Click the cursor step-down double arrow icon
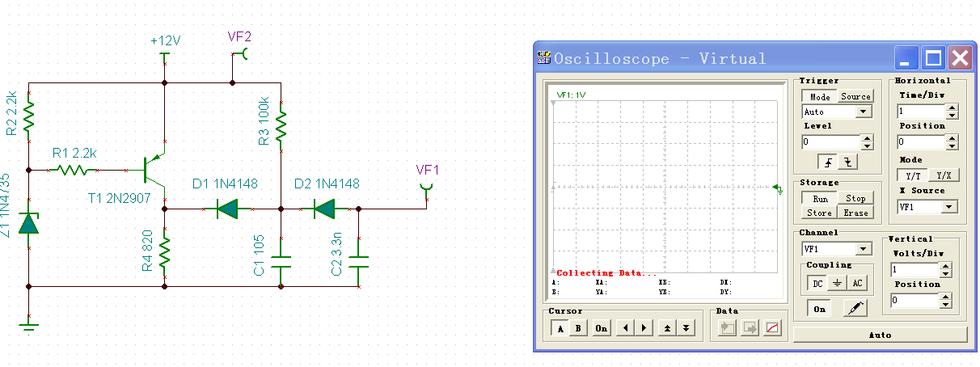Screen dimensions: 980x367 (686, 328)
